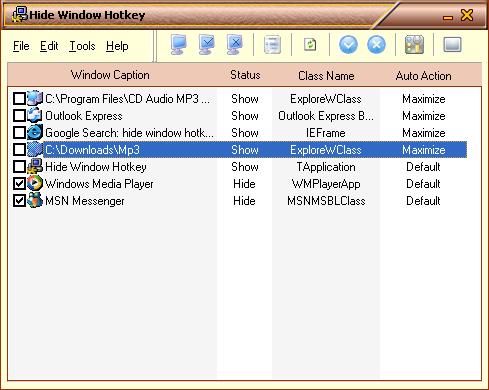
Task: Click the Internet Explorer icon in Google Search row
Action: 35,132
